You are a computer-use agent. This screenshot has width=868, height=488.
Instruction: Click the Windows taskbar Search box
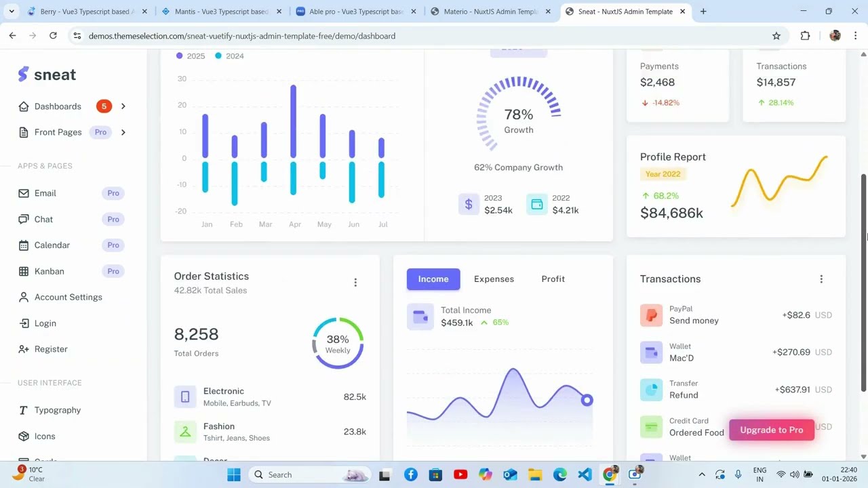pyautogui.click(x=309, y=474)
